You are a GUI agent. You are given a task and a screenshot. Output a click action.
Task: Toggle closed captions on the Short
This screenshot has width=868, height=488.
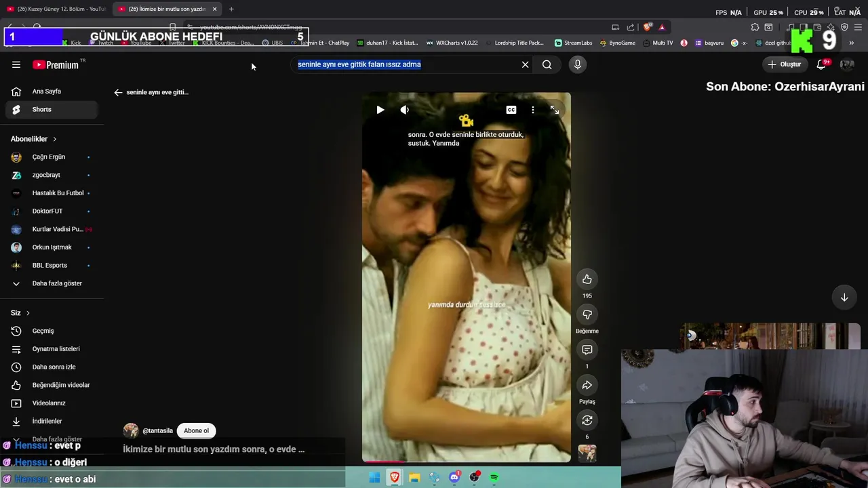(511, 110)
